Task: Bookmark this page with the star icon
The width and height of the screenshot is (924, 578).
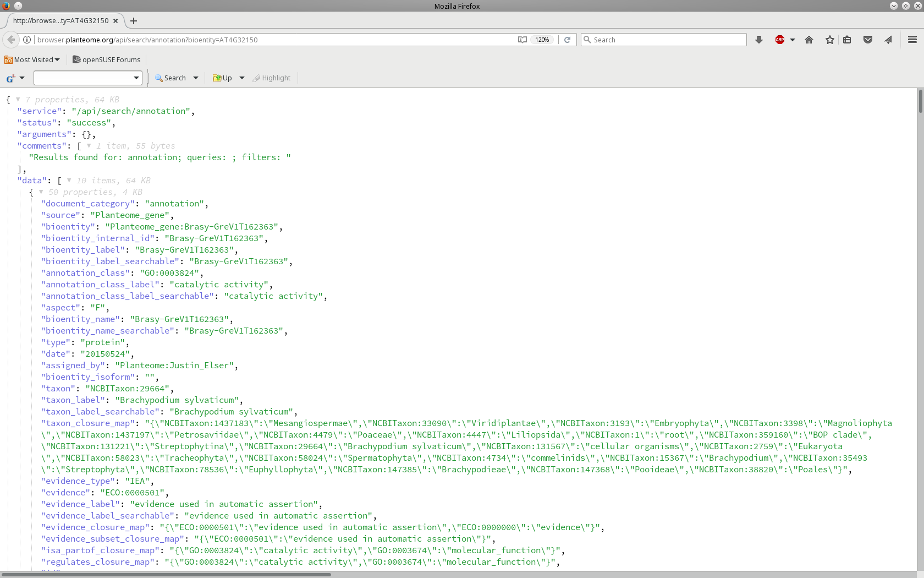Action: 829,40
